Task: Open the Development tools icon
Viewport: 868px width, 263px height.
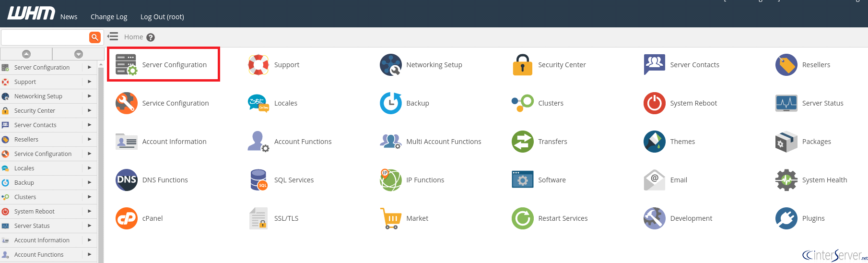Action: pos(655,218)
